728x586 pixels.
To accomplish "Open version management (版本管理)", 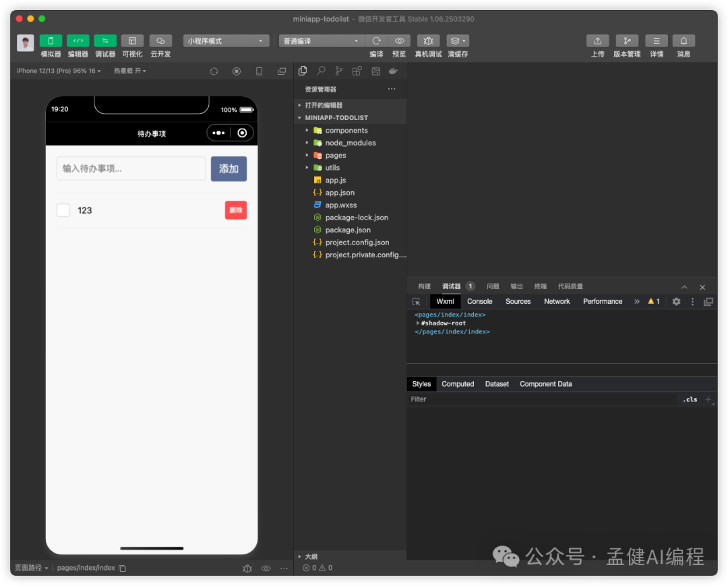I will point(628,41).
